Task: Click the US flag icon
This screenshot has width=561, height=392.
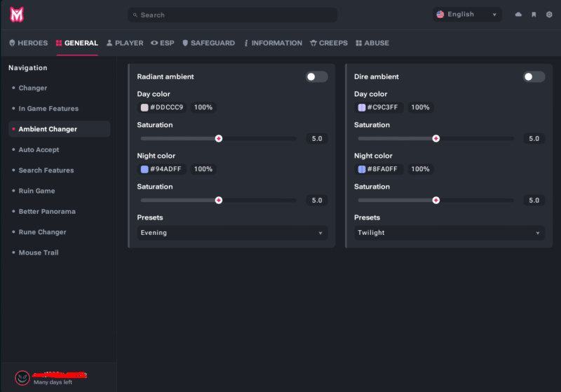Action: click(x=440, y=14)
